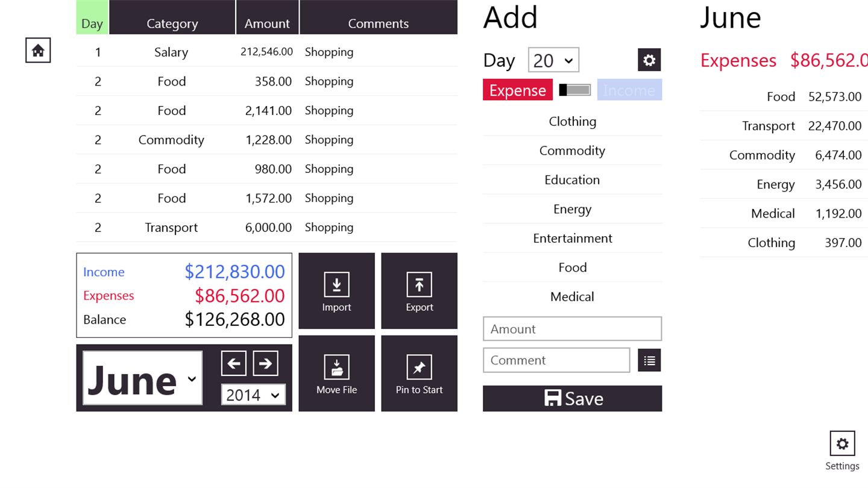Toggle the Expense/Income switch
This screenshot has width=868, height=488.
(574, 90)
